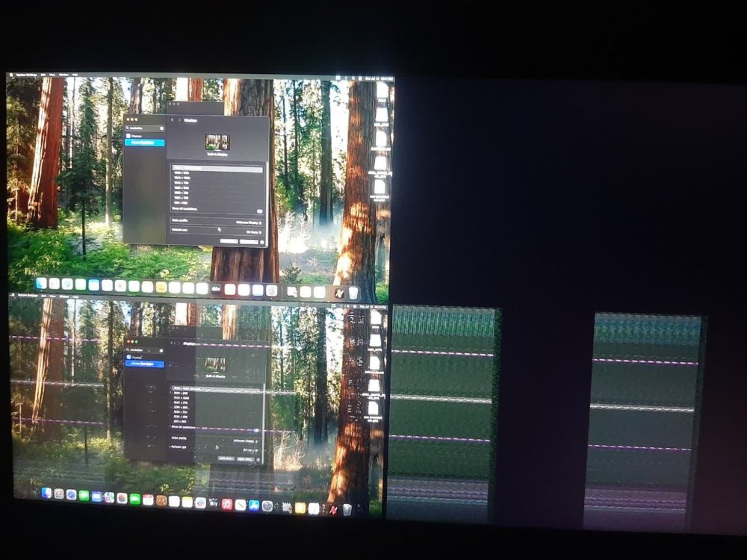Open Color profile dropdown in lower glitched window

(245, 441)
